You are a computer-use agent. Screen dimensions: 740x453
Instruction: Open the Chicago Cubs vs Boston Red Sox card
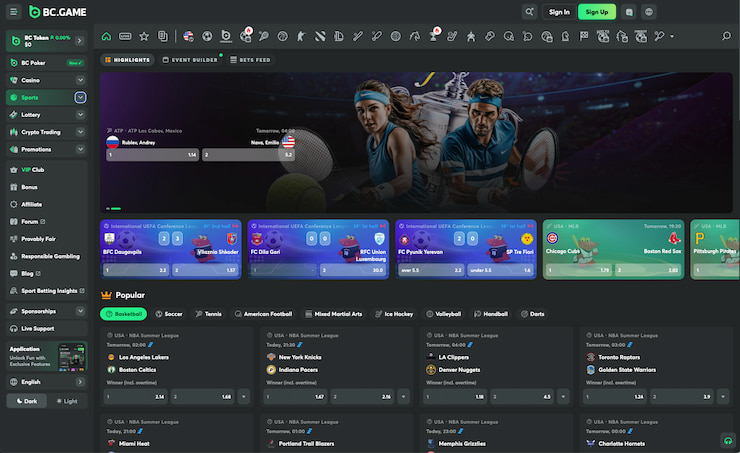pos(614,249)
